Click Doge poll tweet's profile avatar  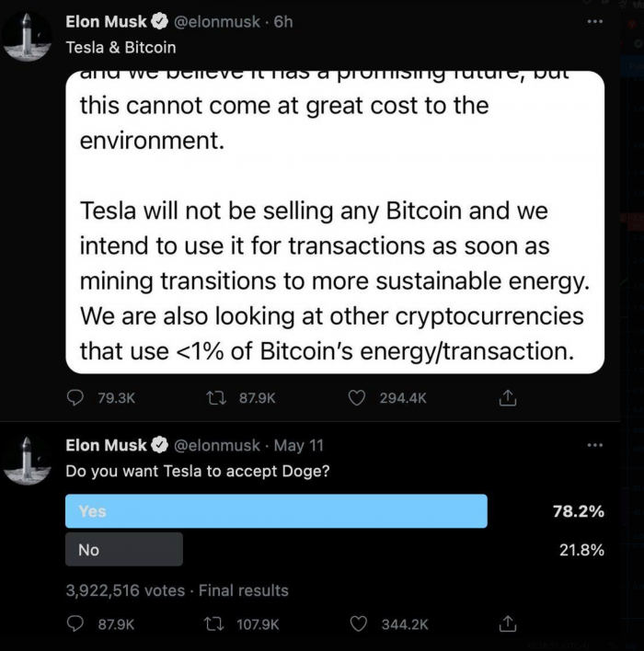[x=27, y=460]
